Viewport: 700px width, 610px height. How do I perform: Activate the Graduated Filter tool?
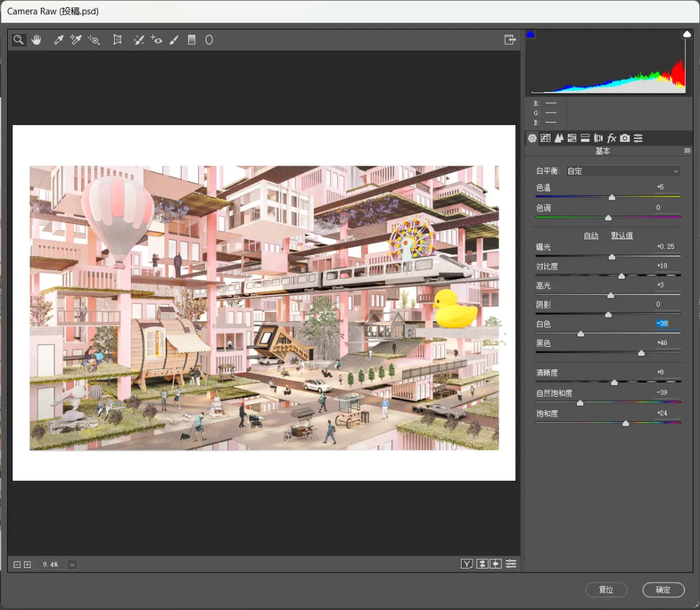point(191,40)
